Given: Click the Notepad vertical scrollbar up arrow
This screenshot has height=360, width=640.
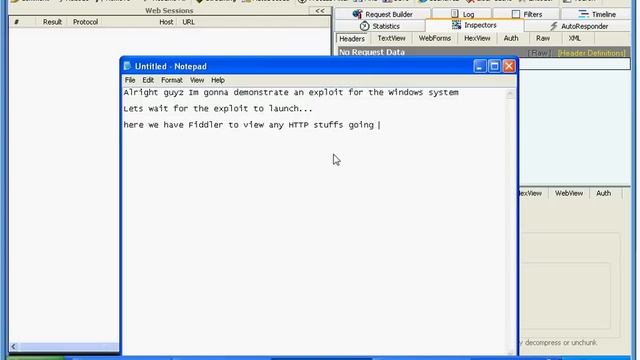Looking at the screenshot, I should coord(510,95).
